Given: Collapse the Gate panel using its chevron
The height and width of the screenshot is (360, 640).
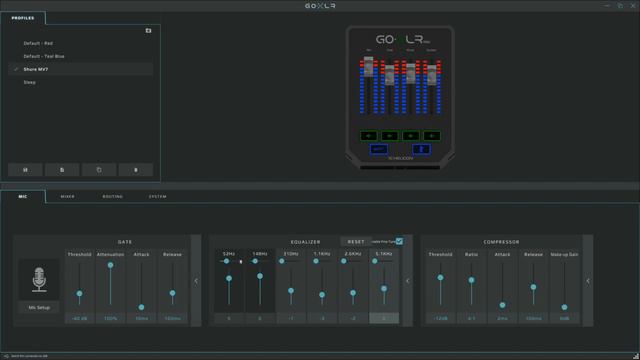Looking at the screenshot, I should coord(196,281).
